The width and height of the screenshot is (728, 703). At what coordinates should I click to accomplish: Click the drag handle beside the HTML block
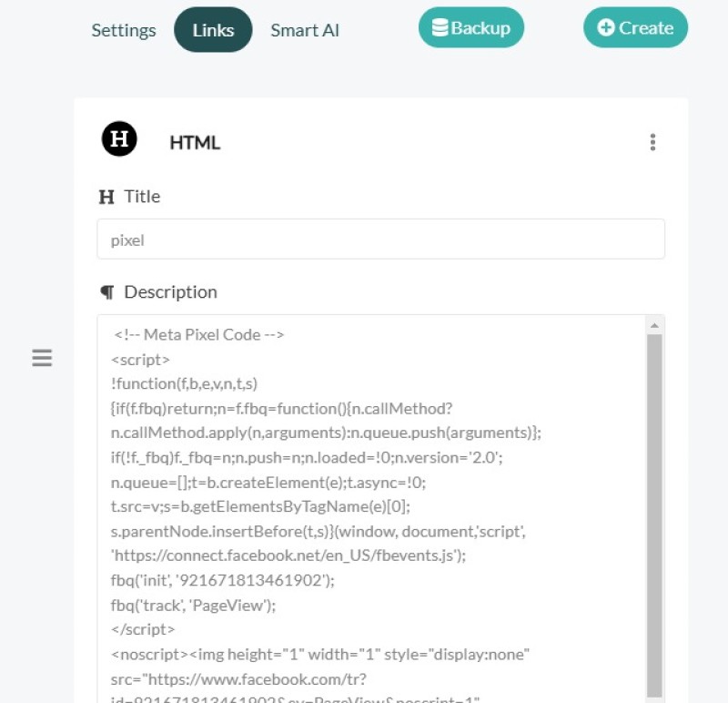[42, 358]
